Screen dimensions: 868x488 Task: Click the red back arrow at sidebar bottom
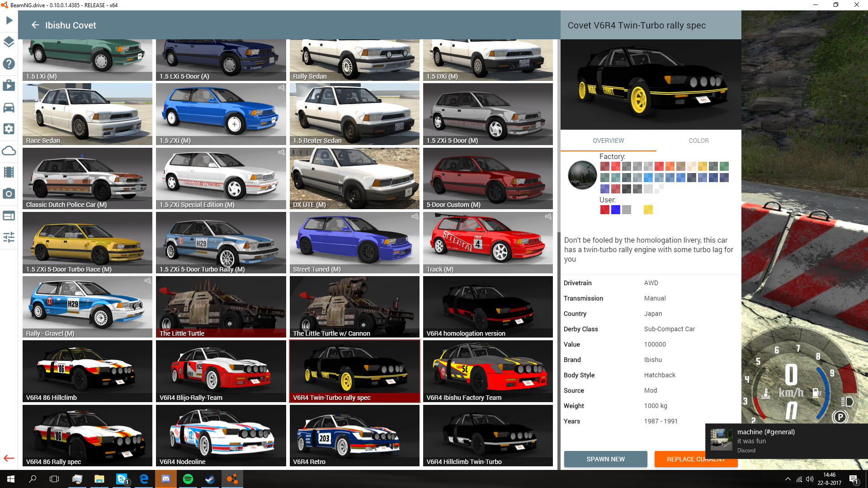[x=9, y=458]
